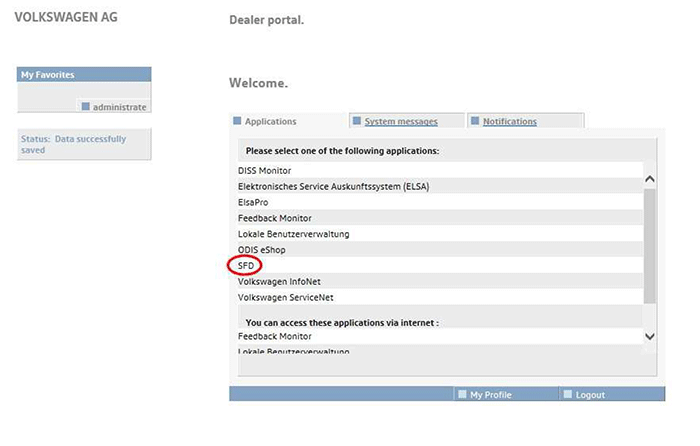The width and height of the screenshot is (700, 446).
Task: Open the My Profile page
Action: 490,395
